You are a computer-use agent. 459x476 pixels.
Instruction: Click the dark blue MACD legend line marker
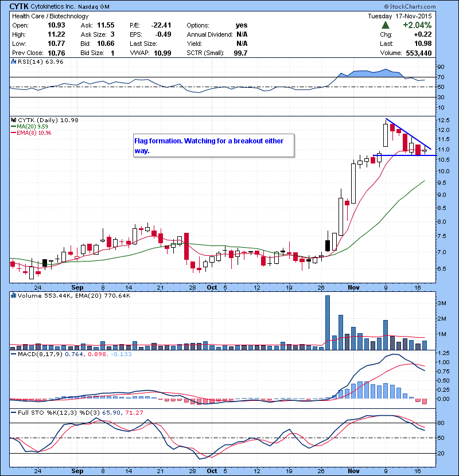(13, 354)
